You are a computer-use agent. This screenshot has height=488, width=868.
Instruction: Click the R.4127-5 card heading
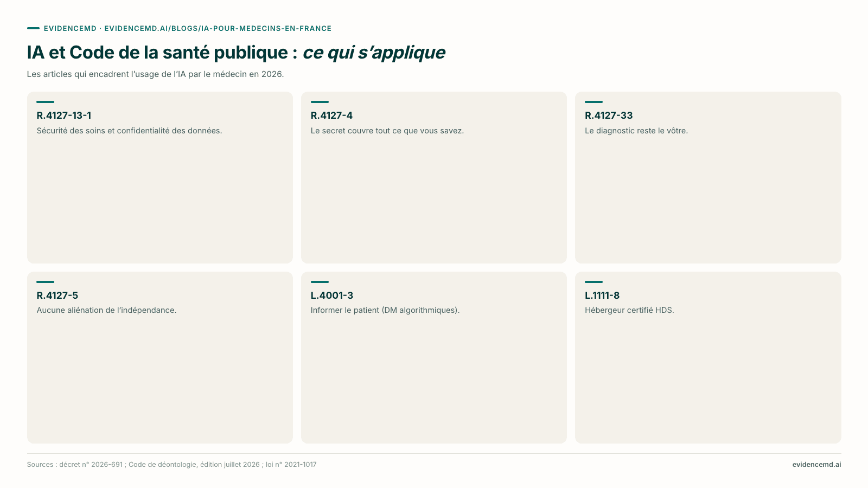[58, 295]
